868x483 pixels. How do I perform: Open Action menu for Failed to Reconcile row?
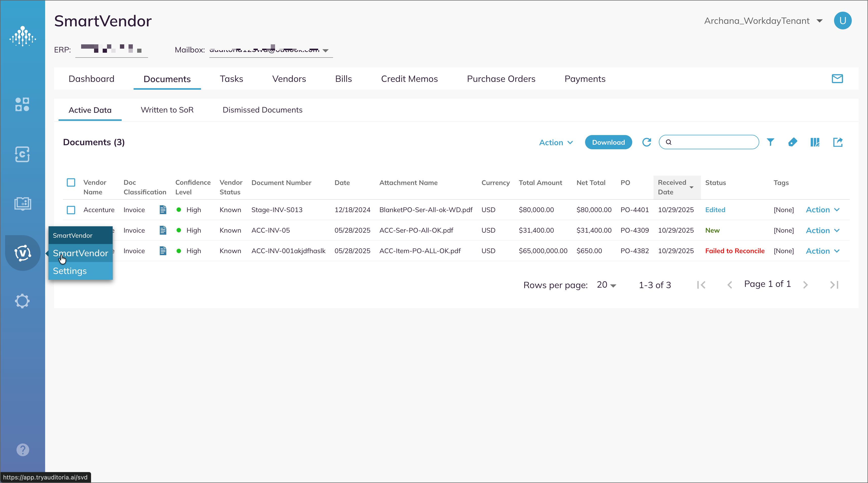coord(822,251)
